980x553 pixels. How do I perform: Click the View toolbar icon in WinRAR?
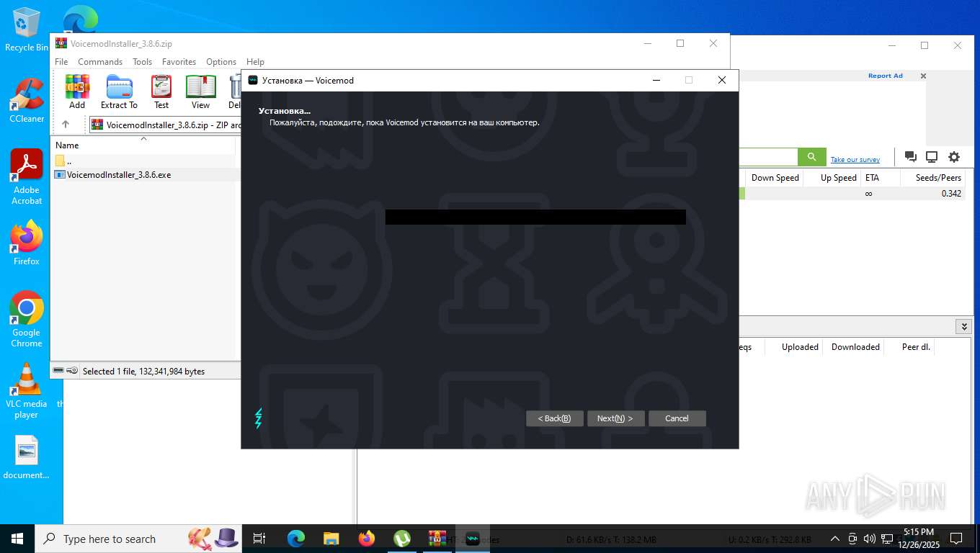click(200, 91)
